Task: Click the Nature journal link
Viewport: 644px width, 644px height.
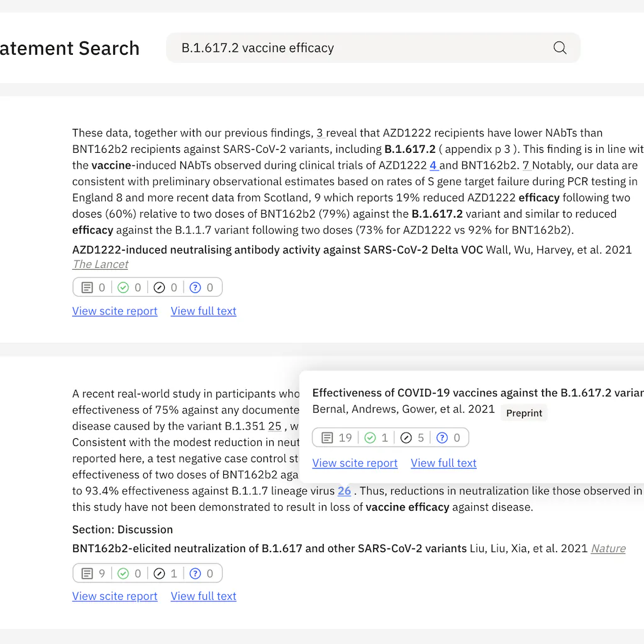Action: tap(608, 548)
